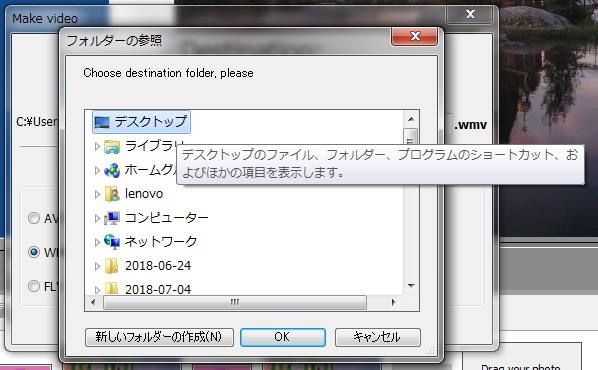Click the キャンセル cancel button

coord(378,337)
